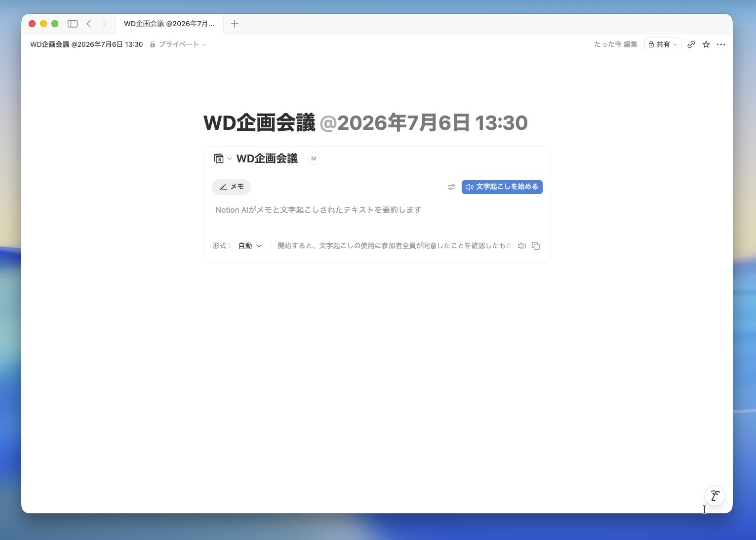Go back with the left arrow

click(89, 24)
